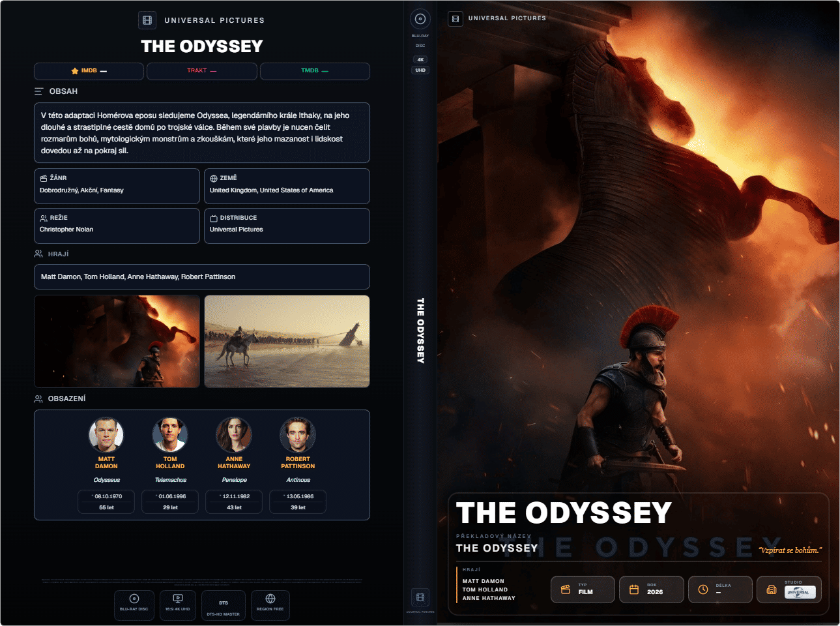Click the film icon at spine bottom
This screenshot has height=626, width=840.
point(420,597)
